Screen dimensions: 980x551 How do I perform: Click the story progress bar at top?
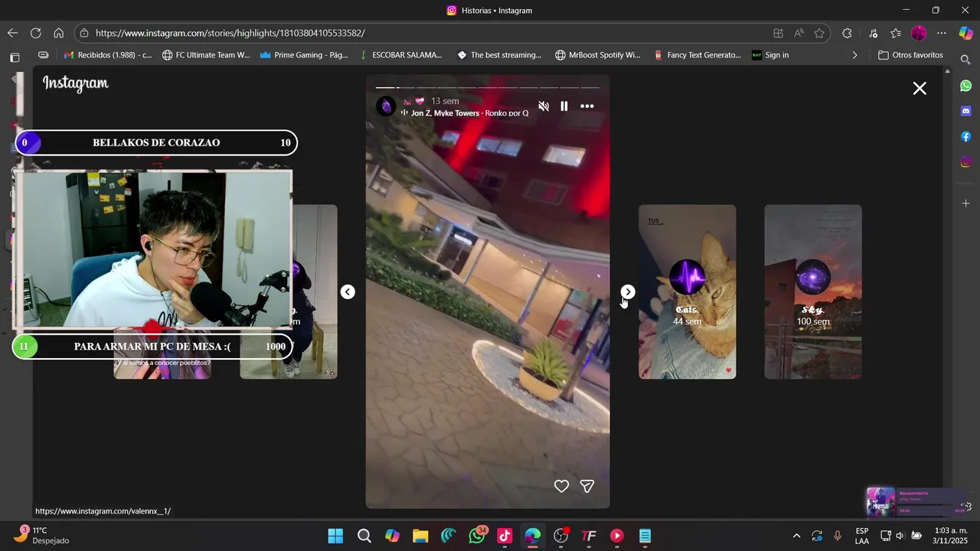pyautogui.click(x=488, y=87)
